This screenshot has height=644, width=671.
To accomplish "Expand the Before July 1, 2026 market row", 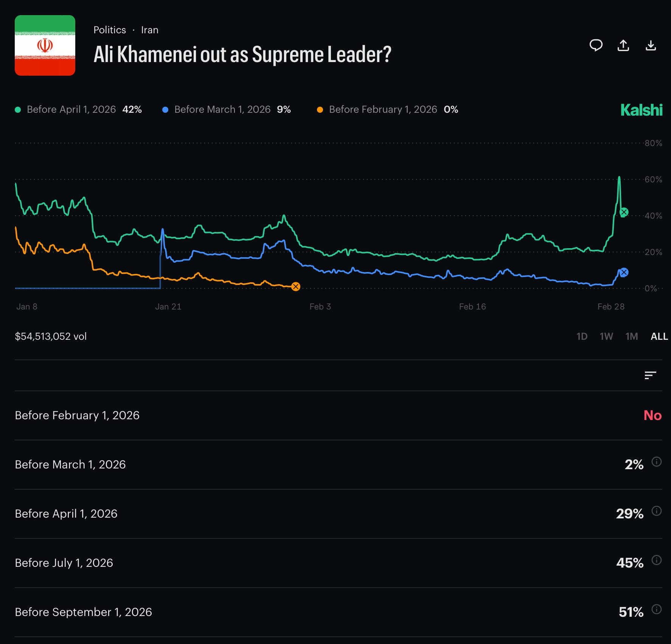I will click(x=339, y=563).
